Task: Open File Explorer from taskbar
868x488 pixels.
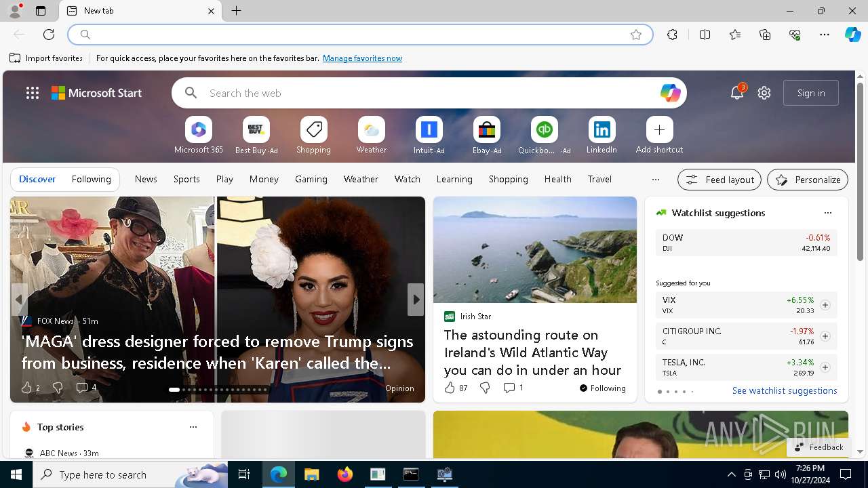Action: 311,474
